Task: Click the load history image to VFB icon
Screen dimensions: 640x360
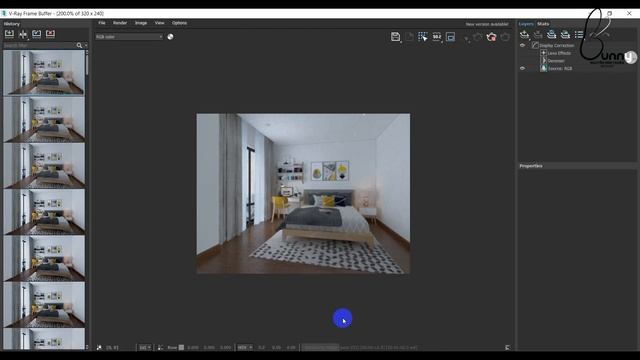Action: (x=37, y=34)
